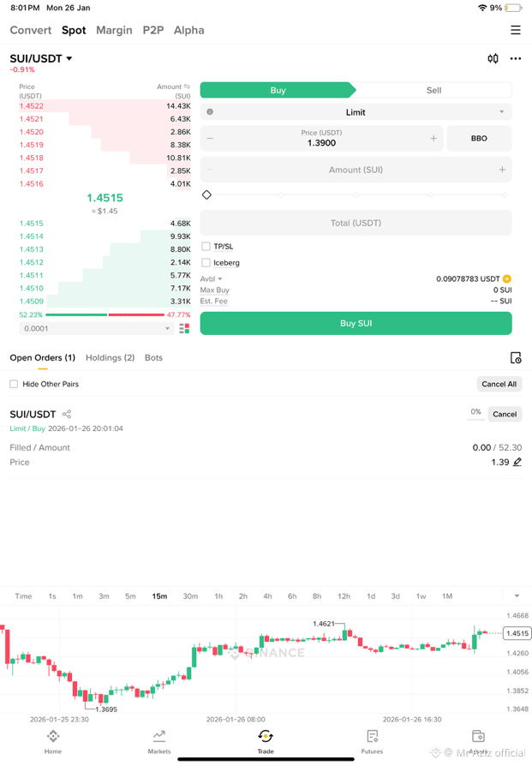532x766 pixels.
Task: Click the Est. Fee label
Action: [x=214, y=301]
